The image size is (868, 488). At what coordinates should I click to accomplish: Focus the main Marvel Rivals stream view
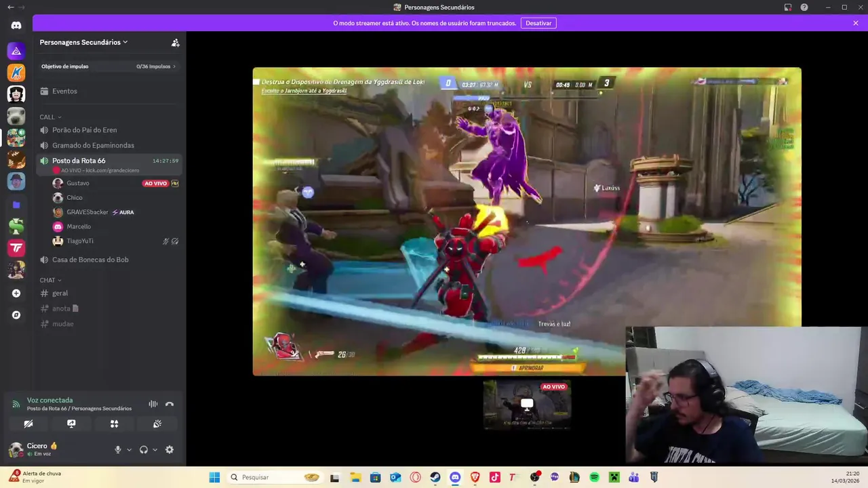[527, 221]
